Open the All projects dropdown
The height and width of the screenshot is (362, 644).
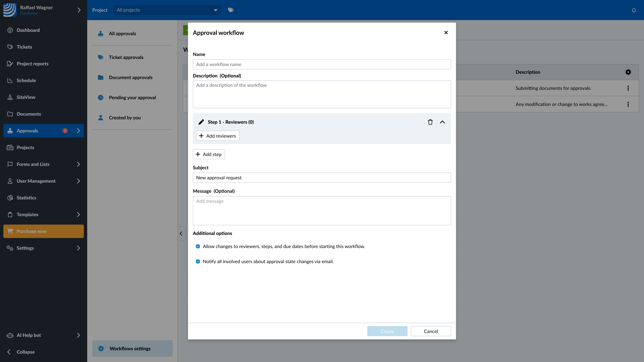[x=167, y=10]
